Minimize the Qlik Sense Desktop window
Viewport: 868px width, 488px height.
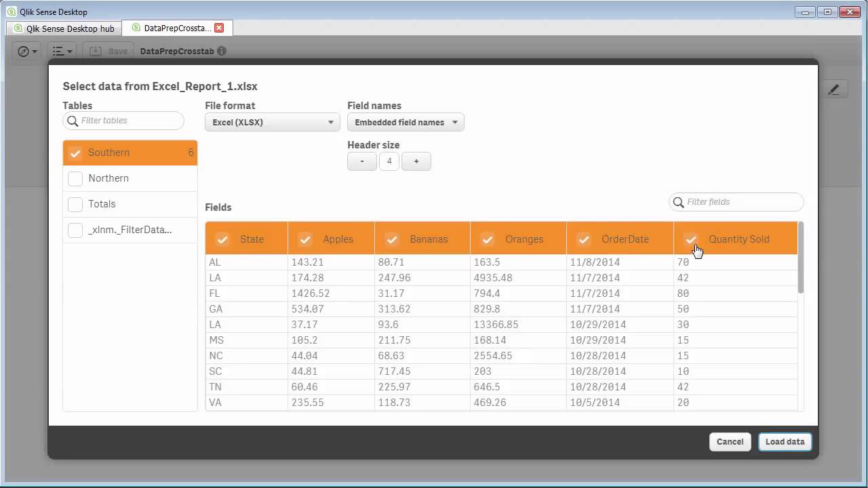tap(806, 12)
